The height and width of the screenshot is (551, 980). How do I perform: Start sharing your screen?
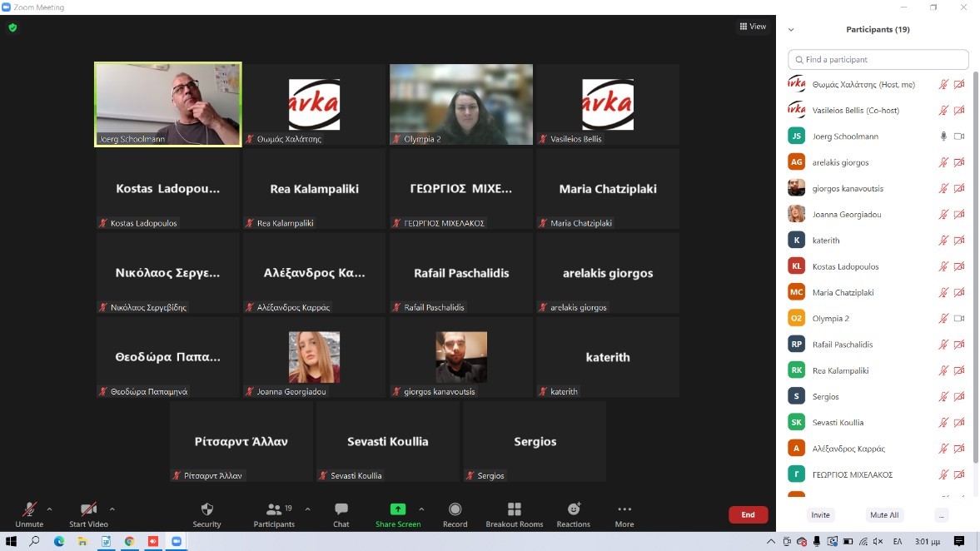pyautogui.click(x=397, y=514)
